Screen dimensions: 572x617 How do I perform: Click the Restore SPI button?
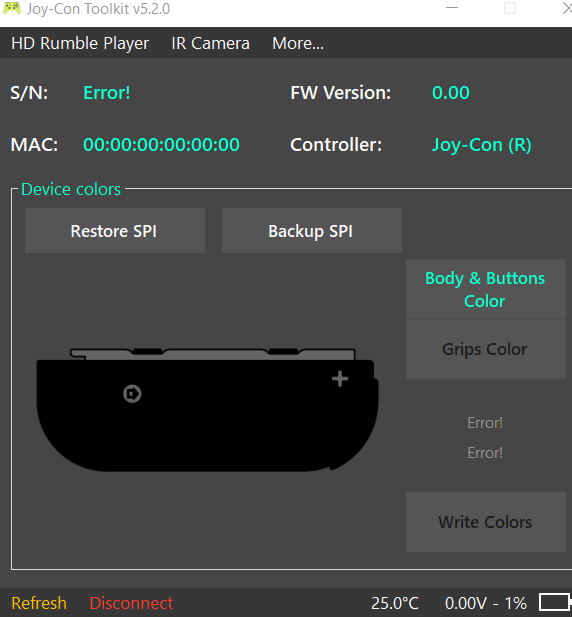[114, 231]
